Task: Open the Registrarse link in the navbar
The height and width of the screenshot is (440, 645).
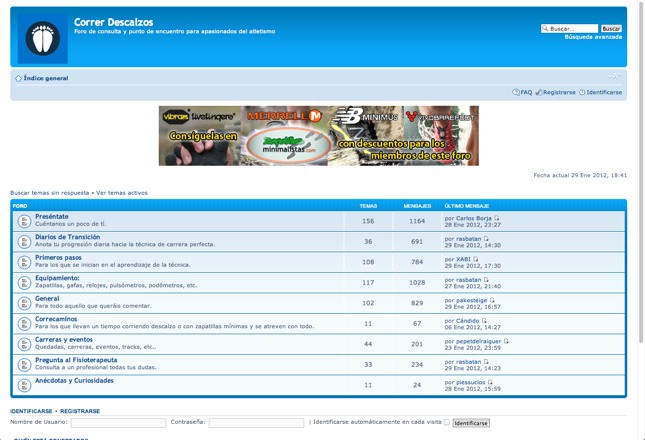Action: 558,92
